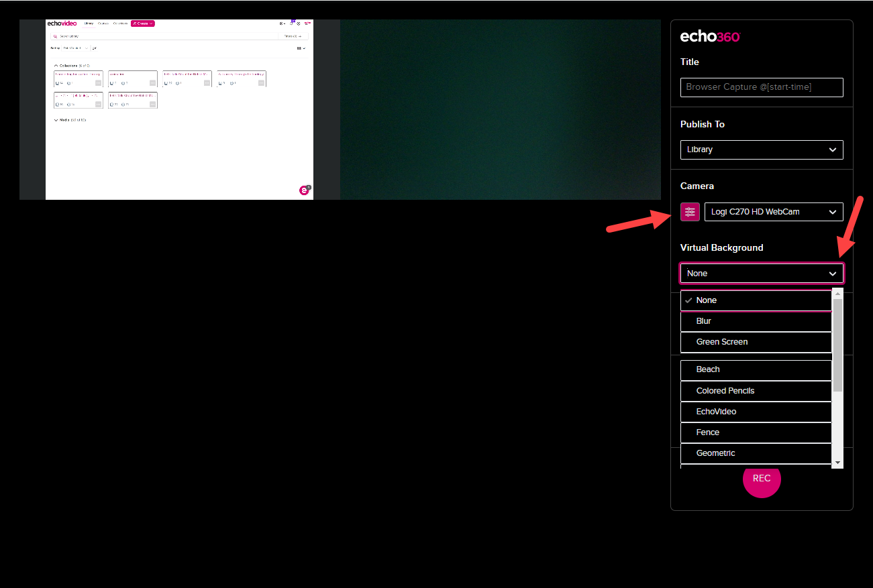Select the Blur background option
Viewport: 873px width, 588px height.
756,321
